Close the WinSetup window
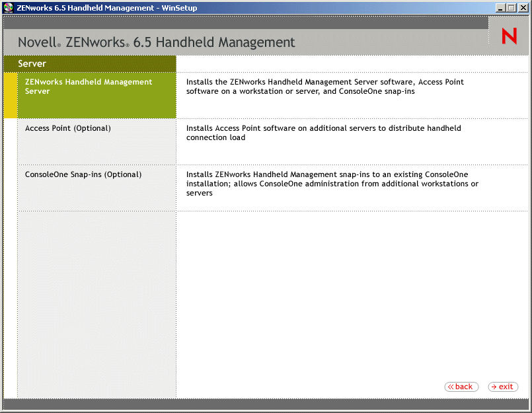The height and width of the screenshot is (413, 532). [522, 7]
